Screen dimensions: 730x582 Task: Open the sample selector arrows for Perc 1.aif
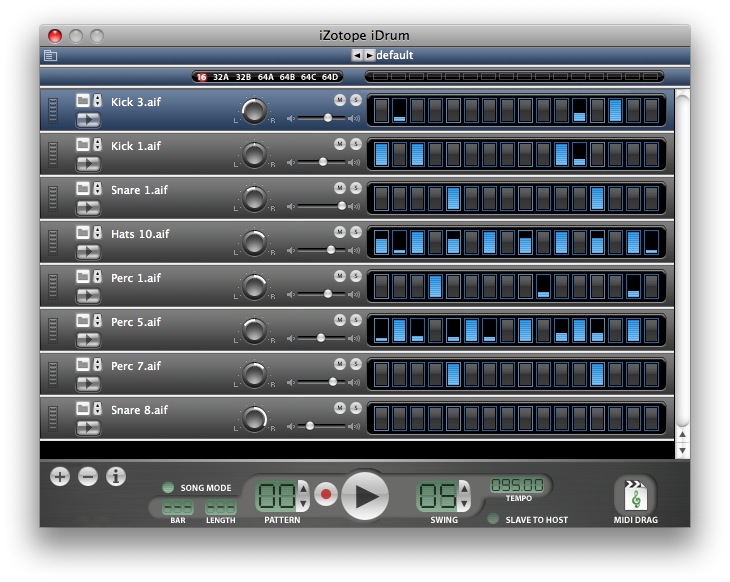(97, 277)
